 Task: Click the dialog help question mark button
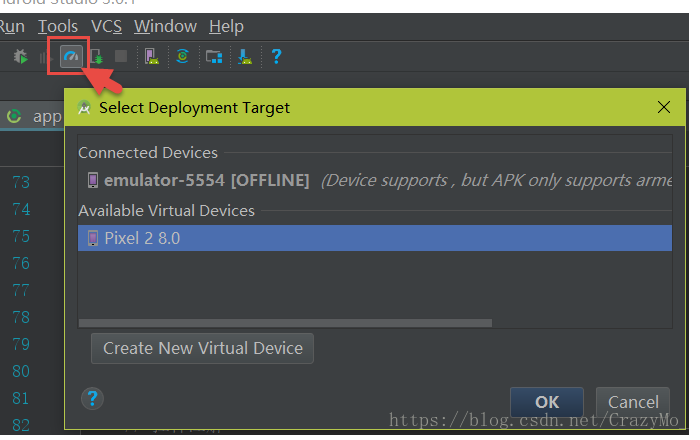tap(92, 399)
